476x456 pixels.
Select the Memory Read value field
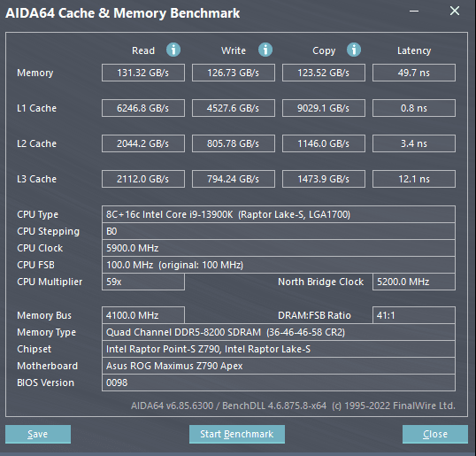[143, 73]
